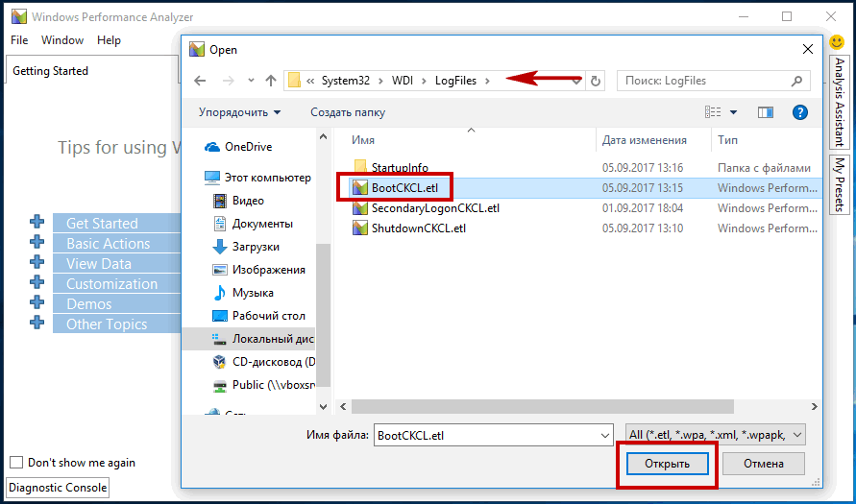Click the Back arrow in Open dialog
856x504 pixels.
(x=200, y=81)
